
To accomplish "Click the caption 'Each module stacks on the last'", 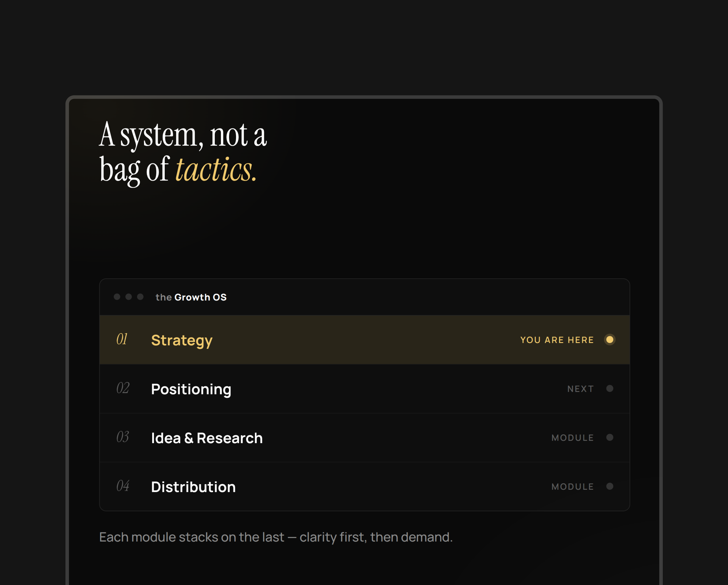I will tap(192, 537).
